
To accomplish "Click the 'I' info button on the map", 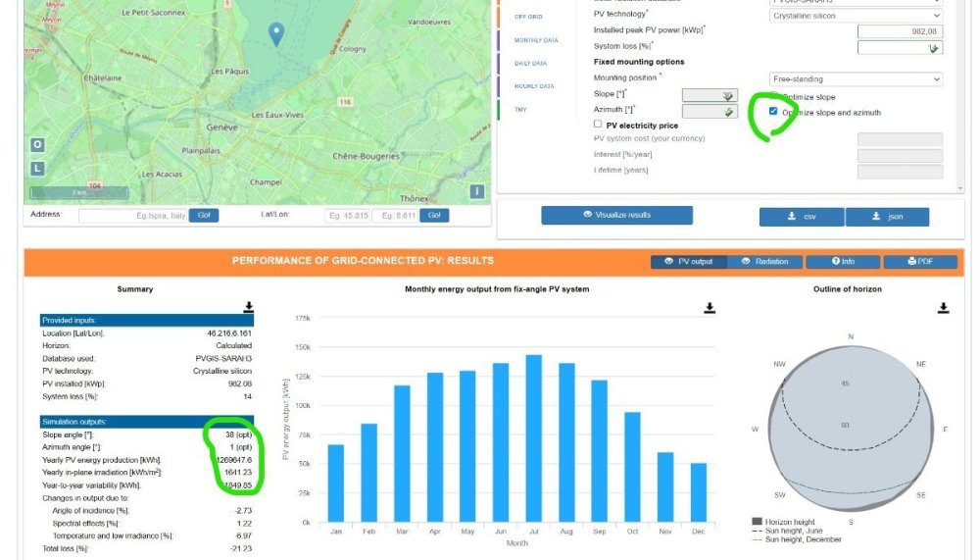I will [477, 191].
